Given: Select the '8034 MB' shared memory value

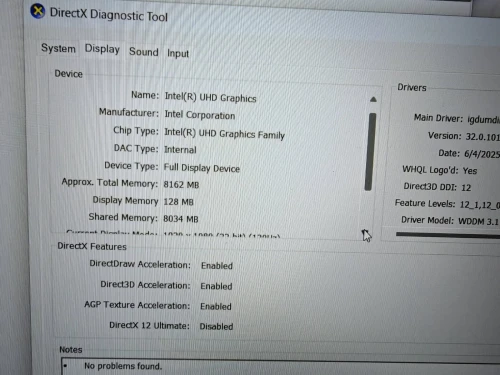Looking at the screenshot, I should click(181, 219).
